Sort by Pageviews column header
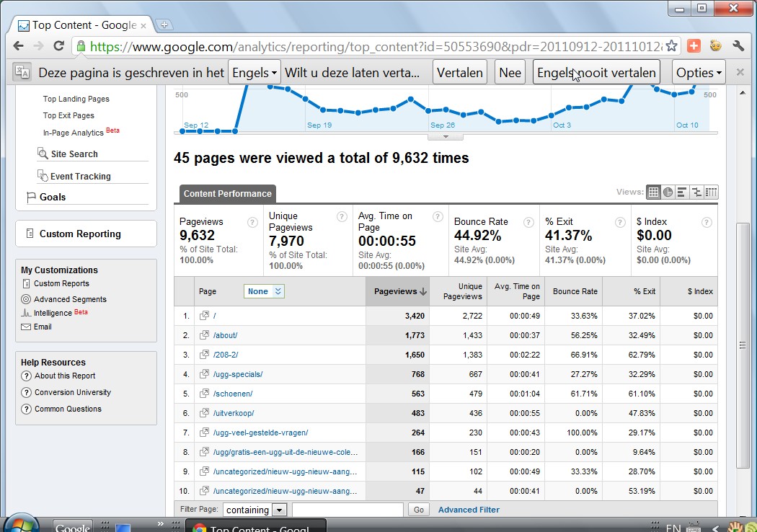The image size is (757, 532). click(397, 291)
